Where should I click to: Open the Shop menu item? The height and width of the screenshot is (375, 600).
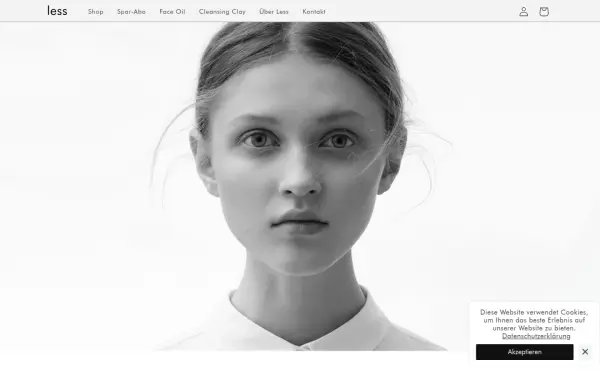(x=96, y=12)
